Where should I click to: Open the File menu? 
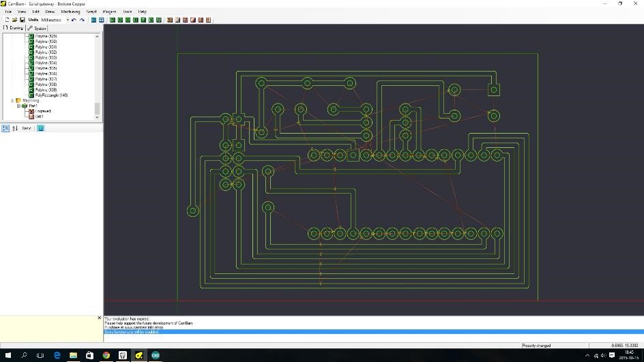pos(8,12)
